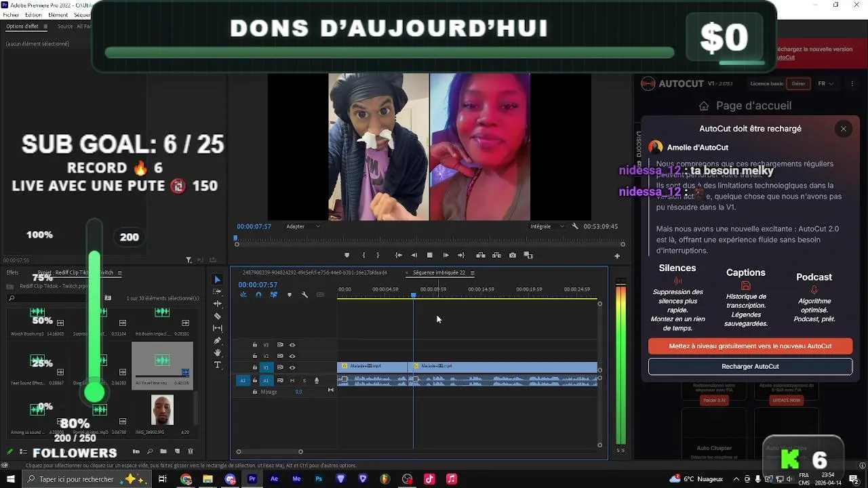Screen dimensions: 868x488
Task: Click the Export Frame camera icon
Action: click(x=513, y=256)
